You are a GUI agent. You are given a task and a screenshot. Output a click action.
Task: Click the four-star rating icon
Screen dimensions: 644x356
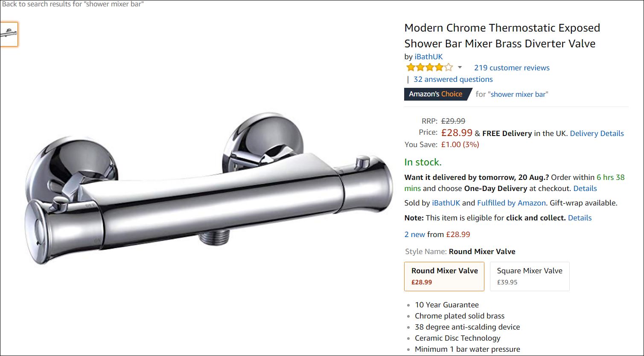(430, 67)
